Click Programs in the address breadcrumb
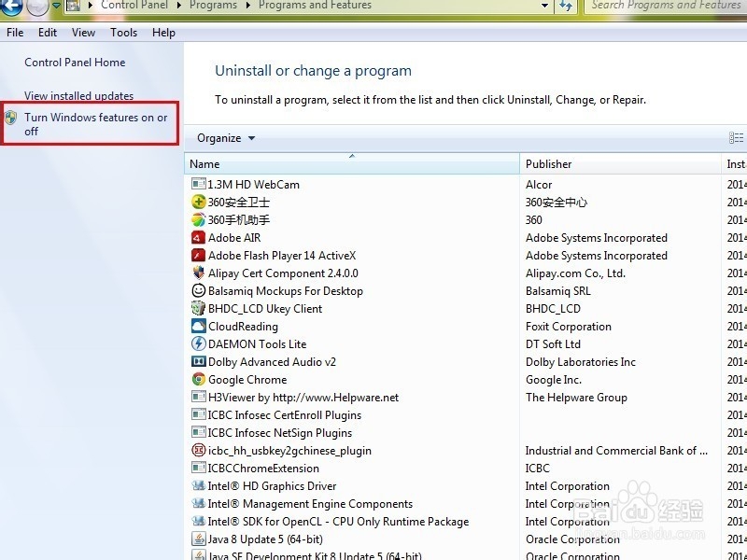 point(214,6)
